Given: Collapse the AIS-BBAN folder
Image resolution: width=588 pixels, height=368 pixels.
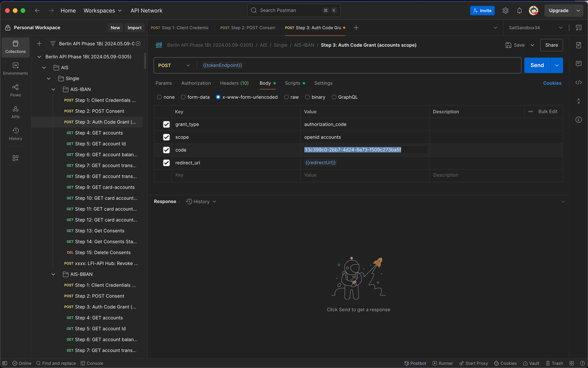Looking at the screenshot, I should [x=53, y=274].
